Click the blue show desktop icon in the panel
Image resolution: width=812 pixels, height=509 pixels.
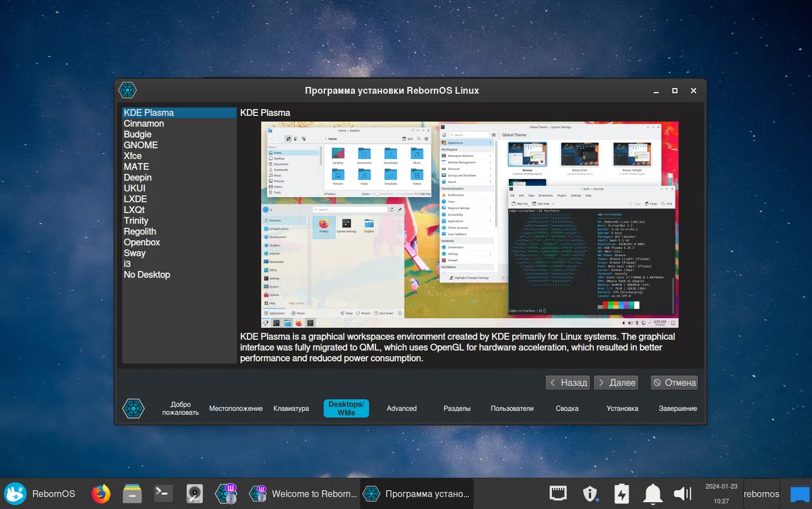point(800,494)
